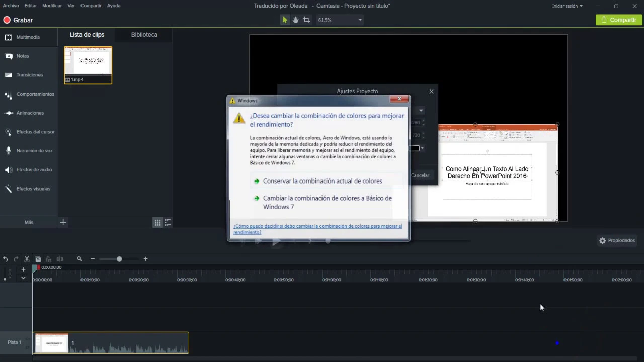The width and height of the screenshot is (644, 362).
Task: Close the Ajustes Proyecto dialog
Action: click(x=431, y=92)
